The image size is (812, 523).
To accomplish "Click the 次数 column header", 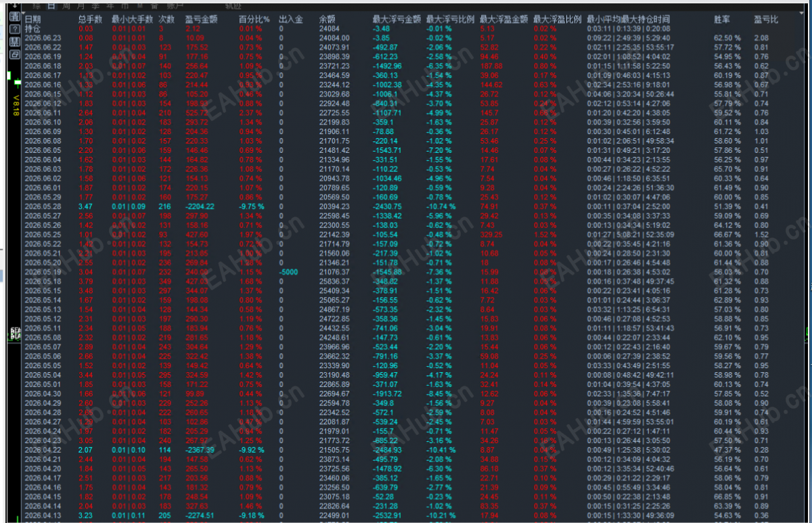I will (x=166, y=20).
